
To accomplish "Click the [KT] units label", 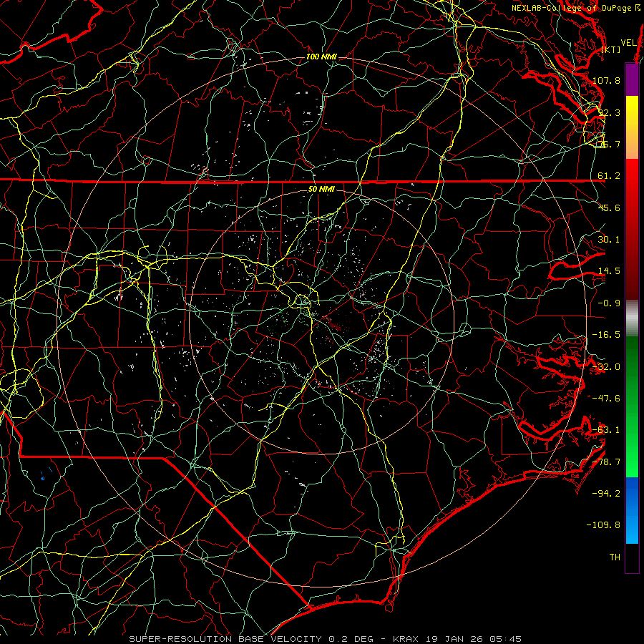I will click(611, 49).
